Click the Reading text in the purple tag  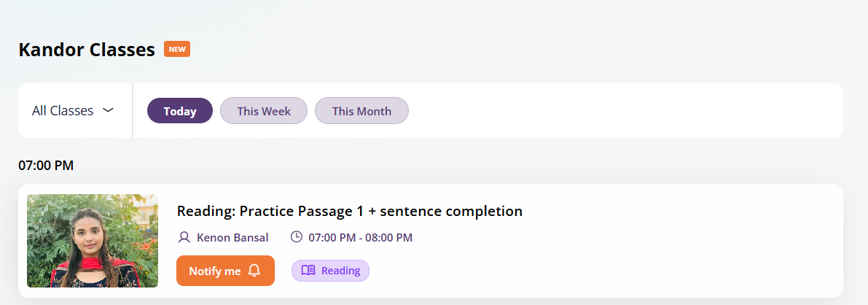(x=340, y=271)
